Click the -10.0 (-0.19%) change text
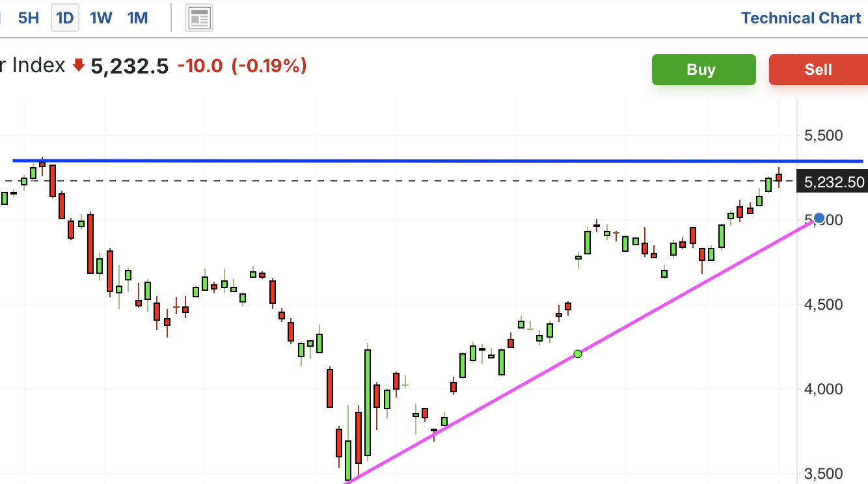The height and width of the screenshot is (484, 868). point(241,66)
